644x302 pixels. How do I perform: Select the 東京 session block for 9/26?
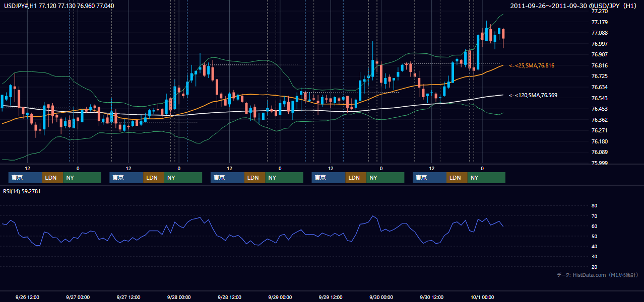(x=25, y=178)
